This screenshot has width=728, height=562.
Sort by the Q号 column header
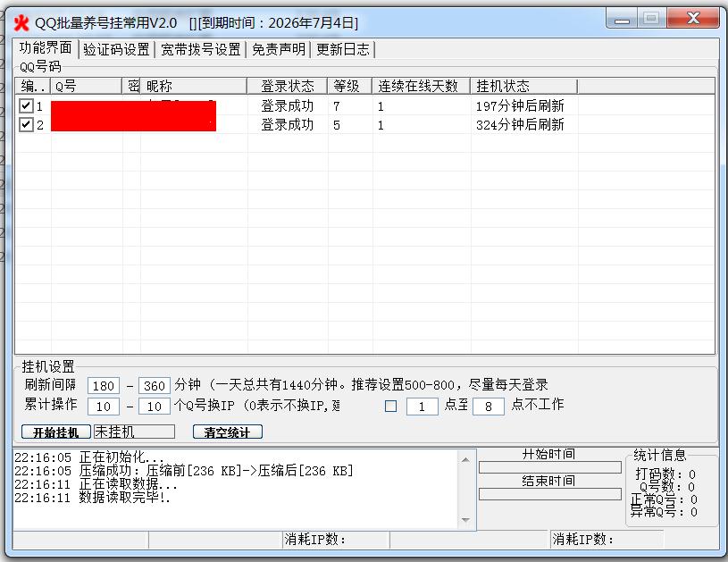(x=87, y=86)
